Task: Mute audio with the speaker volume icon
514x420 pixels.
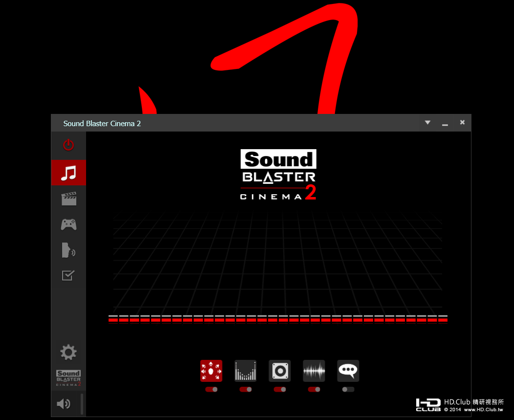Action: [x=63, y=404]
